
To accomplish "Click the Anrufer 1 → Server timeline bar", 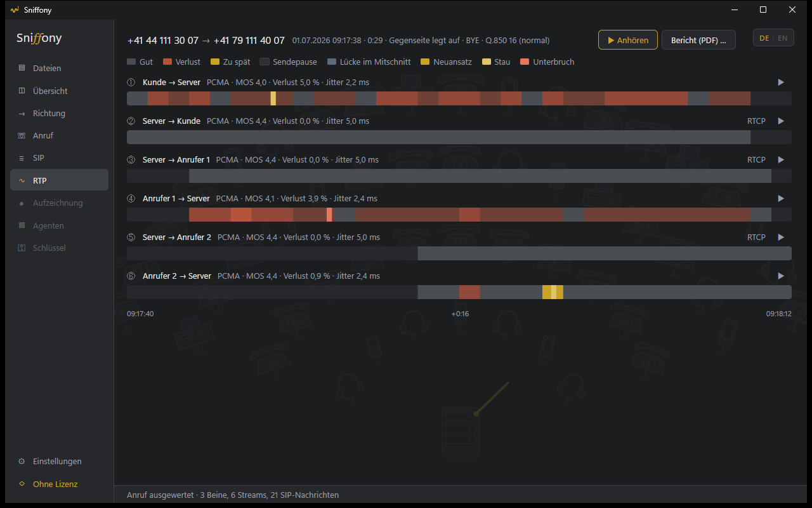I will (459, 215).
